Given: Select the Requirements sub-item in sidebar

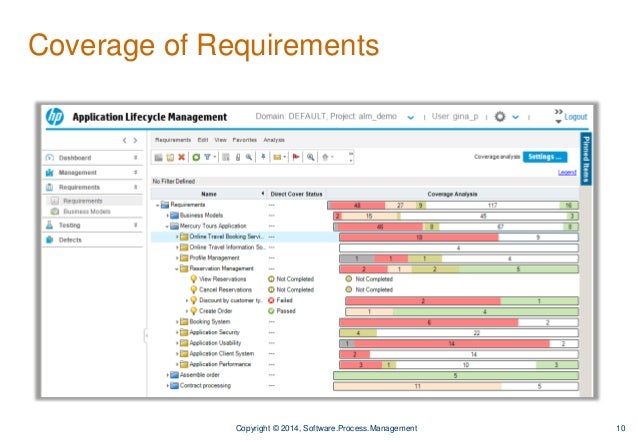Looking at the screenshot, I should click(x=83, y=201).
